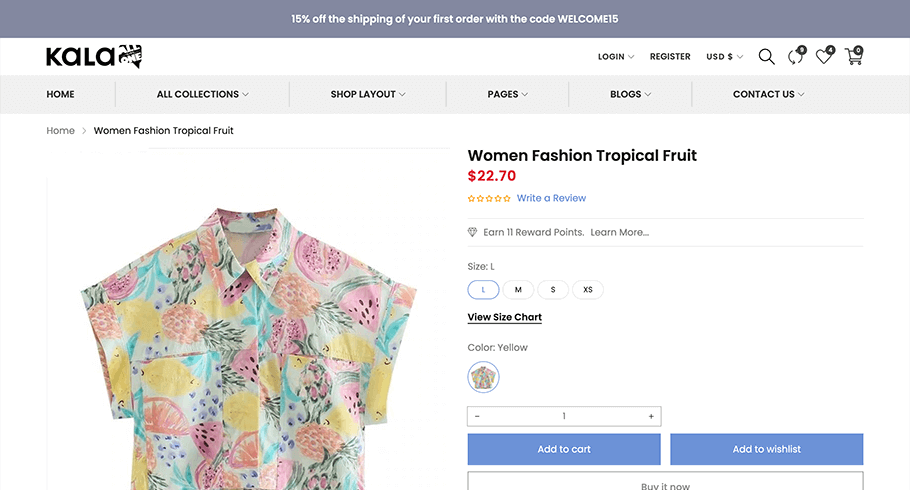Select the Yellow color swatch
The image size is (910, 490).
[483, 377]
